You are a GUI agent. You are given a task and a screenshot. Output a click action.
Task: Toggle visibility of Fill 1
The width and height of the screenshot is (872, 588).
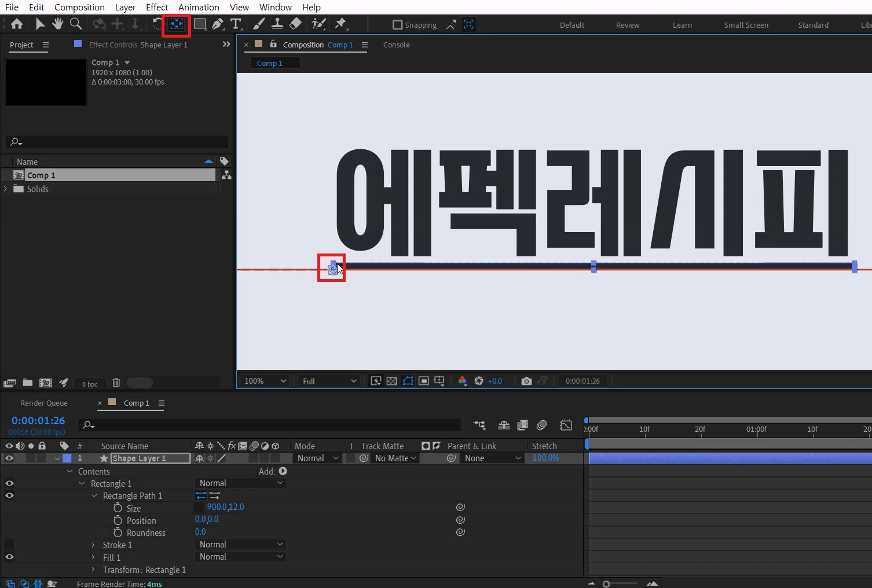(9, 557)
